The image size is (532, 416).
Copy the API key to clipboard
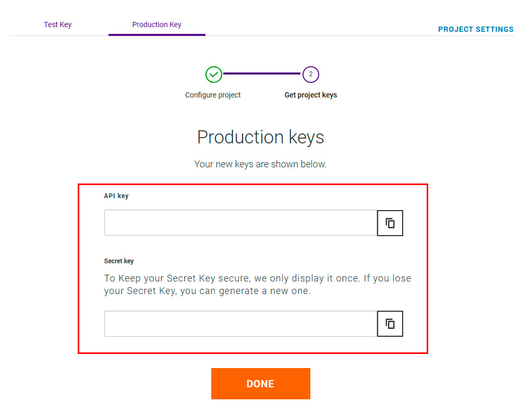point(390,223)
